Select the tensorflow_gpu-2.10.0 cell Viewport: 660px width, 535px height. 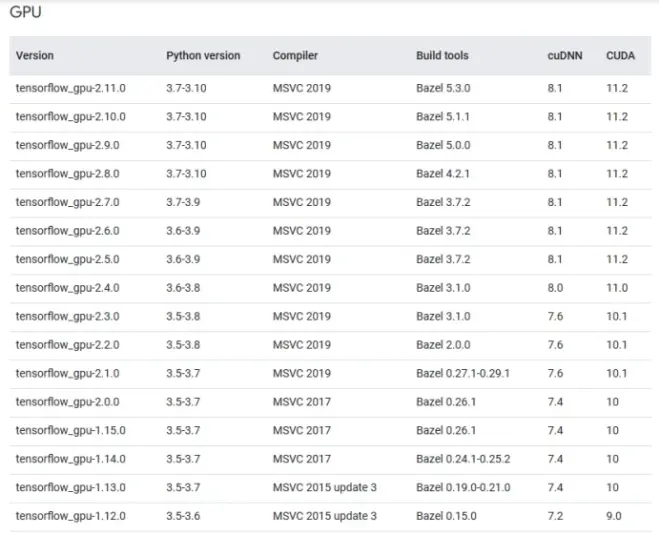(70, 117)
